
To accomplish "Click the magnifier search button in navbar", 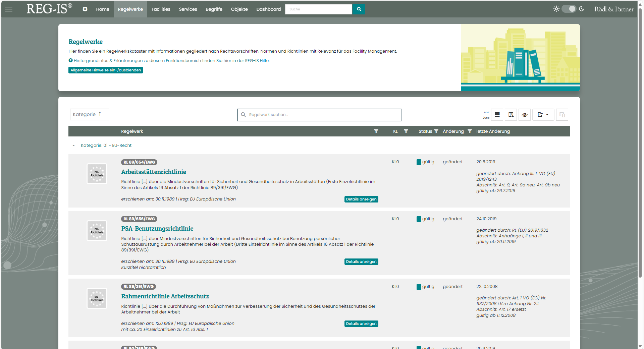I will [x=359, y=9].
